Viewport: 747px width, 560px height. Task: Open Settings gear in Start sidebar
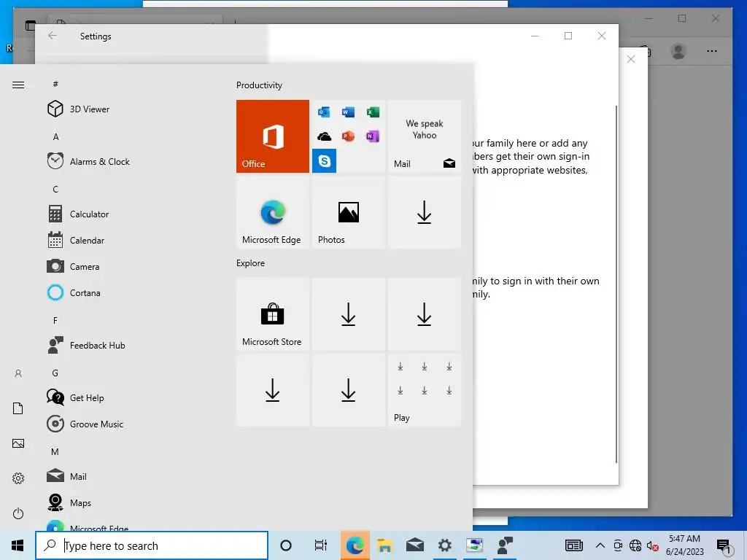pyautogui.click(x=18, y=478)
